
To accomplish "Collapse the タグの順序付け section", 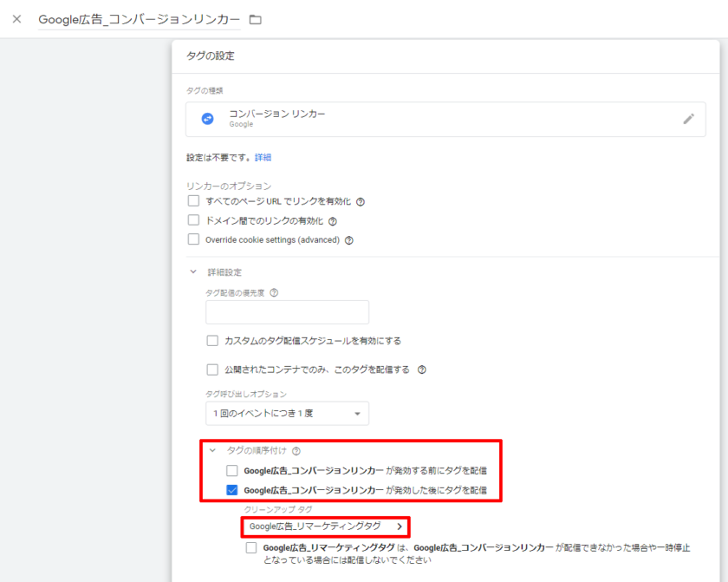I will 212,450.
